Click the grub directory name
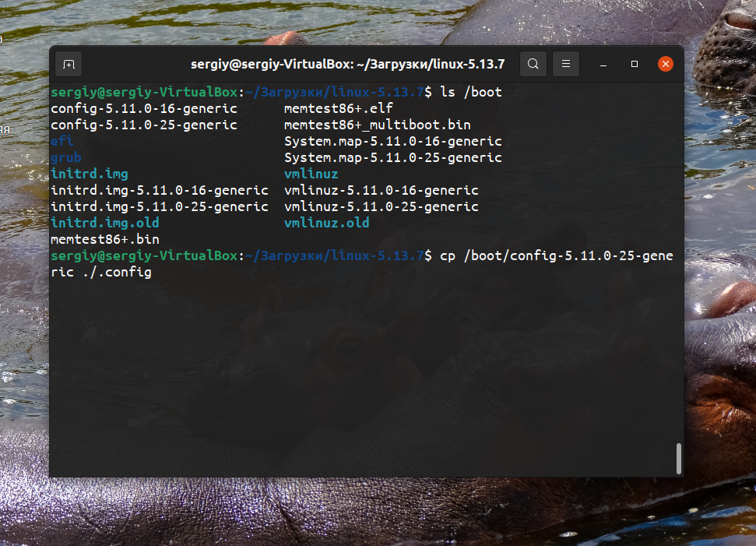The image size is (756, 546). (66, 157)
